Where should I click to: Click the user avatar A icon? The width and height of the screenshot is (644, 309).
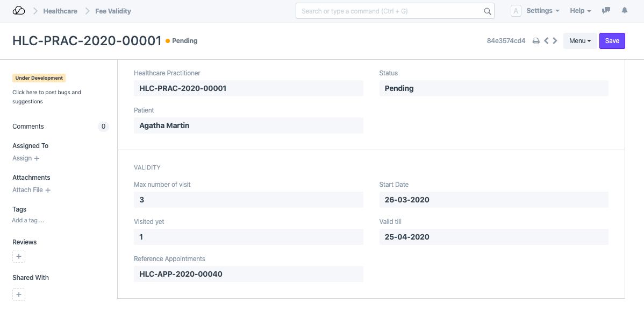[516, 11]
